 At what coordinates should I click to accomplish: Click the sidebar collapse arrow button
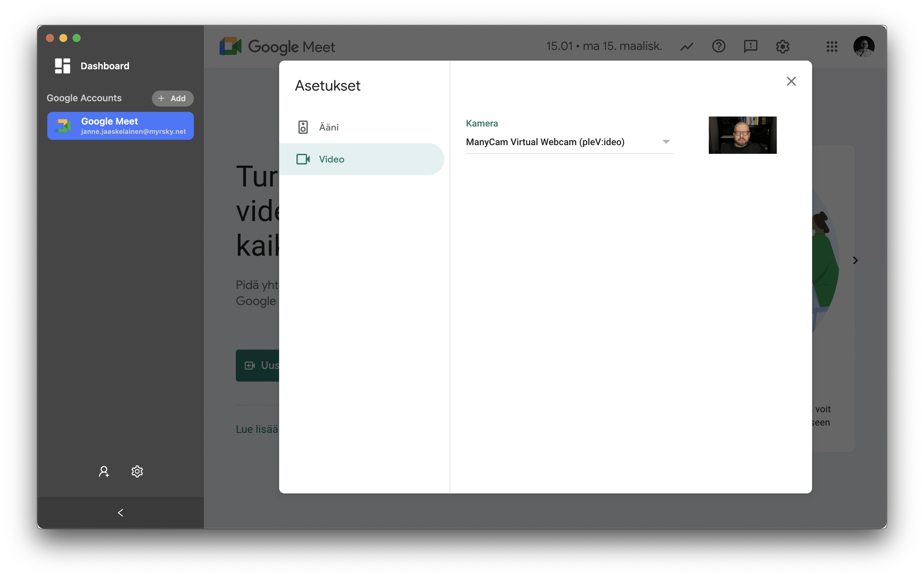click(120, 513)
